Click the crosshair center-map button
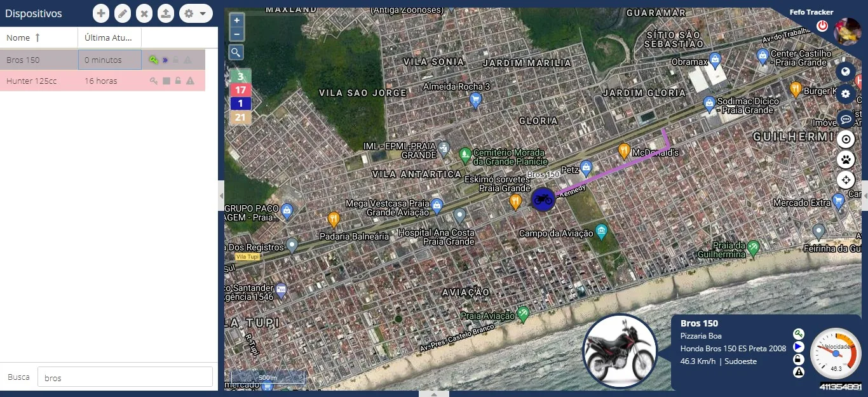The width and height of the screenshot is (868, 397). (x=845, y=179)
